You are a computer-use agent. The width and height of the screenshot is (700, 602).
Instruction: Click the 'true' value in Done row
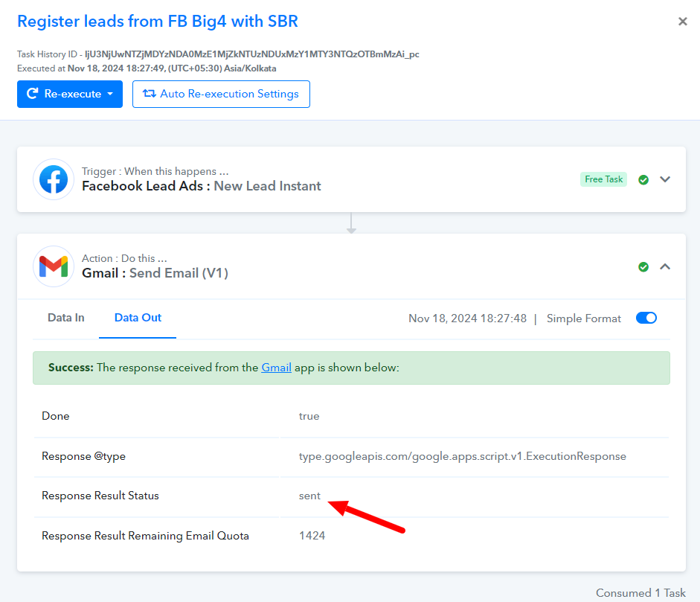coord(309,416)
